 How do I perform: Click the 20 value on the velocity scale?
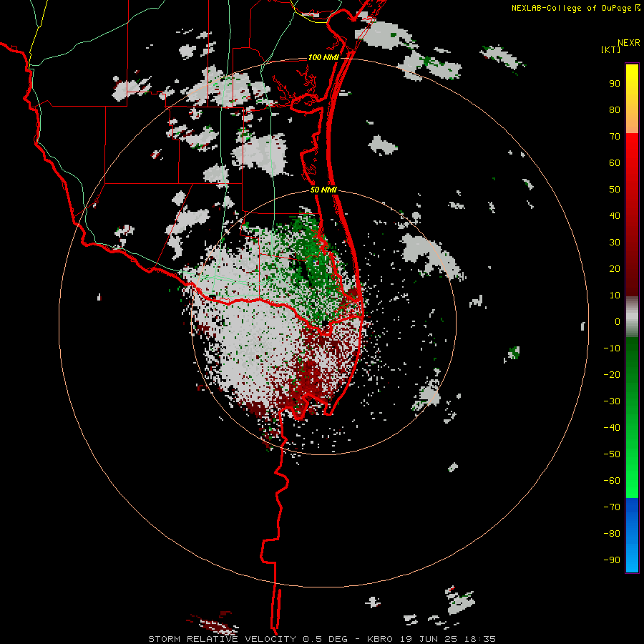tap(615, 269)
